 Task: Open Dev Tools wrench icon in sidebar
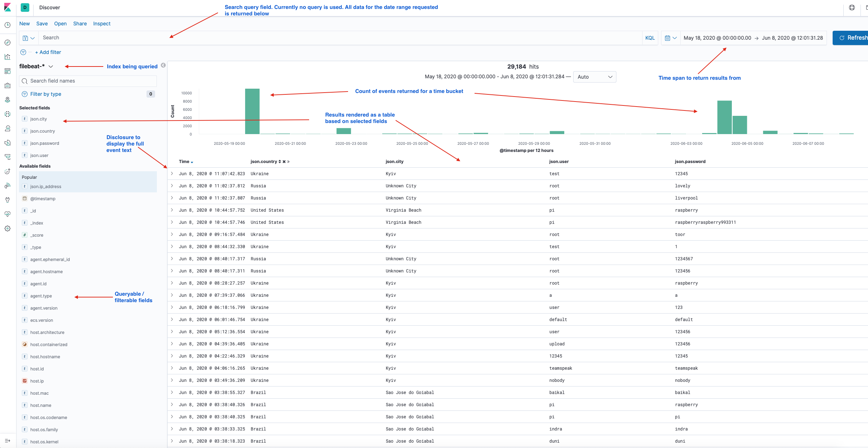[x=8, y=200]
